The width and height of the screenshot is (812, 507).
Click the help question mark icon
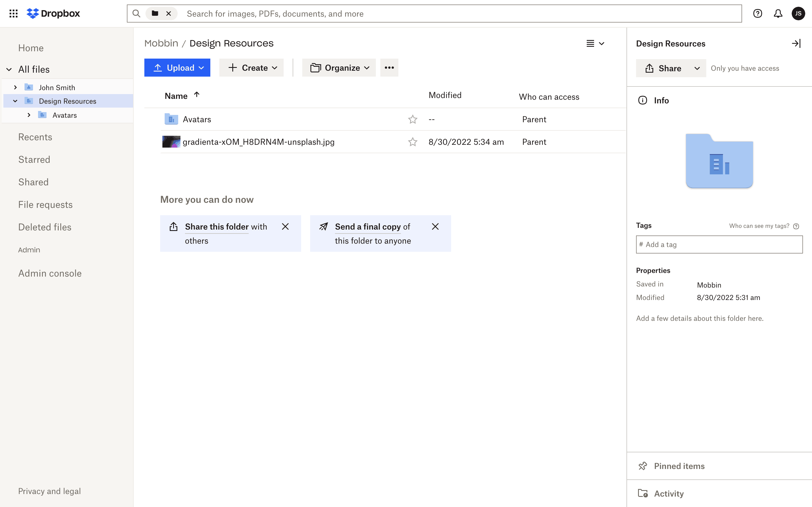[x=757, y=14]
